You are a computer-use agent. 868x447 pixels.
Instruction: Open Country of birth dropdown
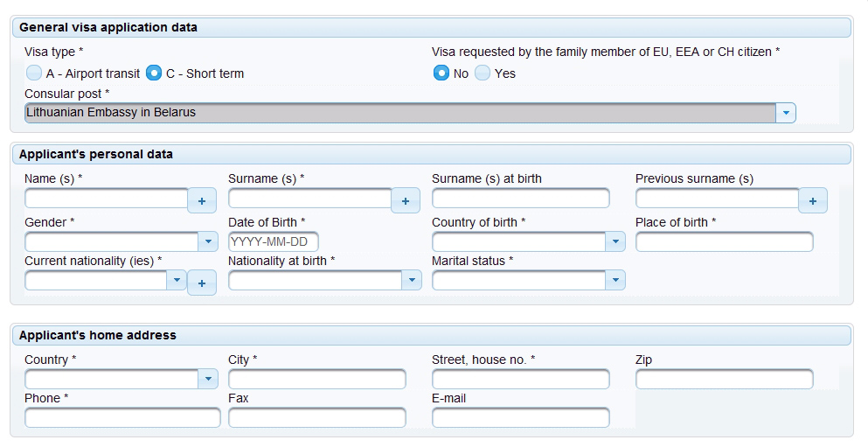click(x=529, y=241)
